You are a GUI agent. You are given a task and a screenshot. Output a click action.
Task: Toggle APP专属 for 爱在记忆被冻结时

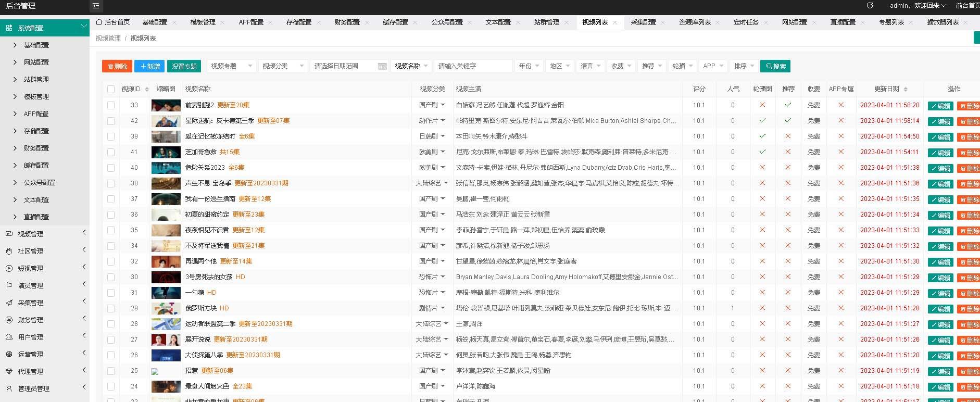[840, 136]
